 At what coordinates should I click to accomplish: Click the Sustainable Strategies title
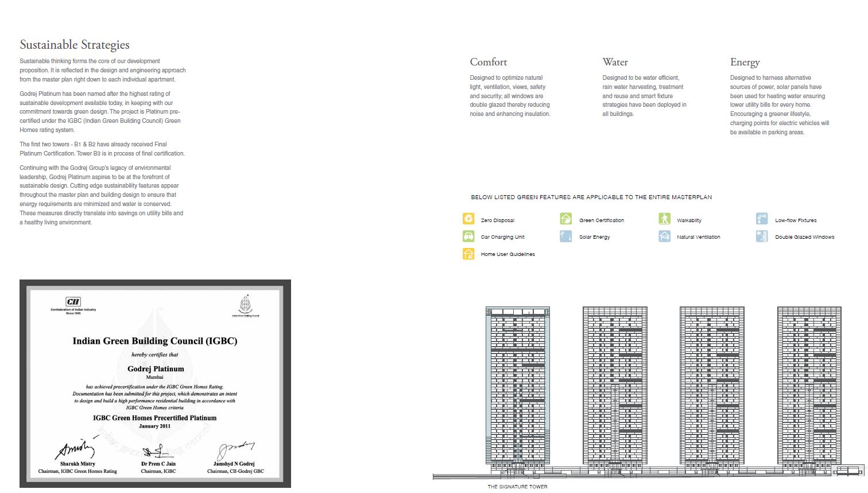[x=75, y=44]
